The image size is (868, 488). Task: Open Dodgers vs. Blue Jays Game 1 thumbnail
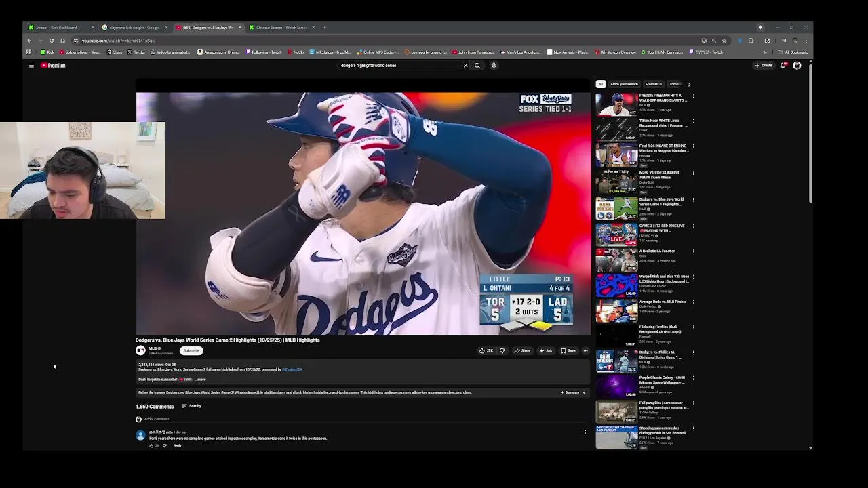616,207
